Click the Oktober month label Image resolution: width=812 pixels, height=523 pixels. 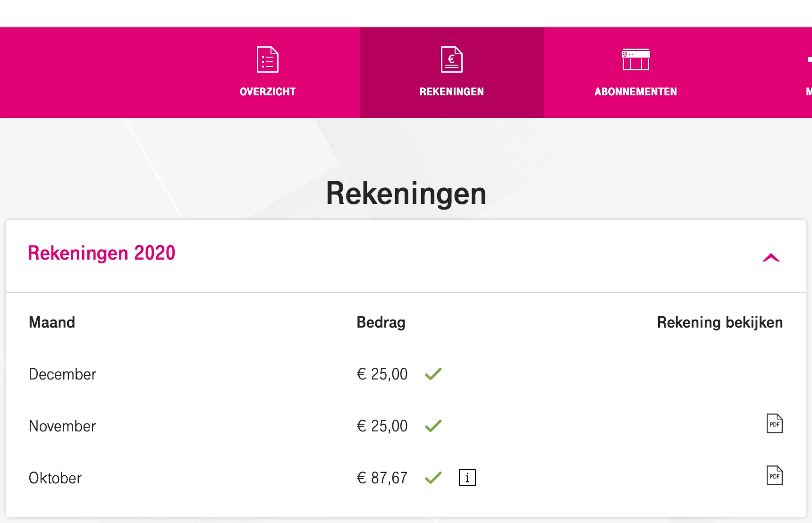coord(55,478)
